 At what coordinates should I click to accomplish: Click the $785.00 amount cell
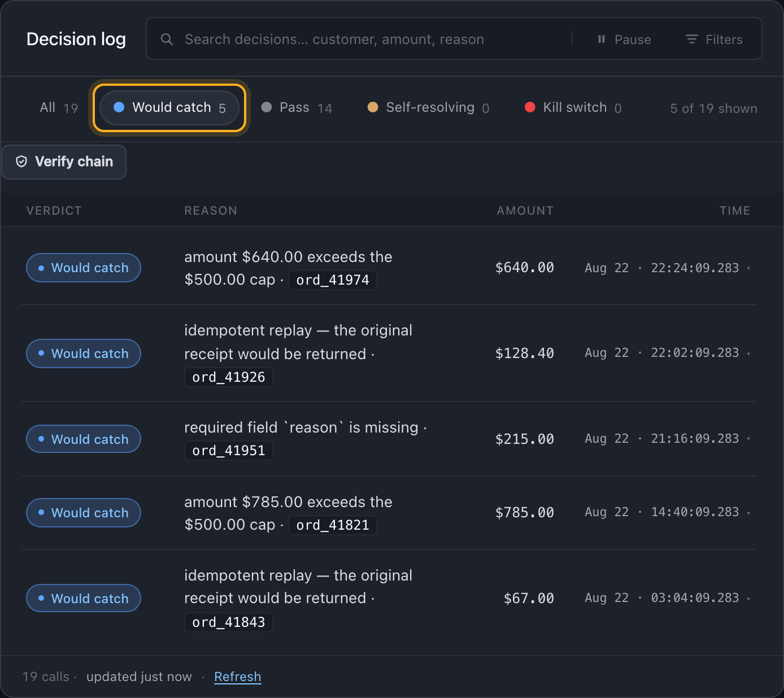tap(525, 513)
